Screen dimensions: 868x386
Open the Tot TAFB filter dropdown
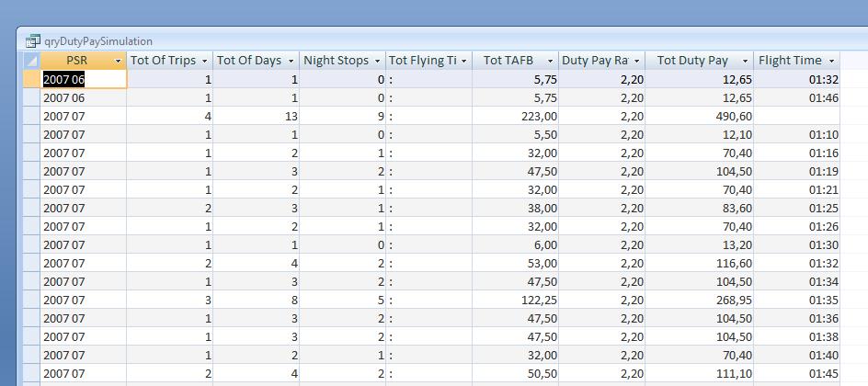pyautogui.click(x=550, y=61)
